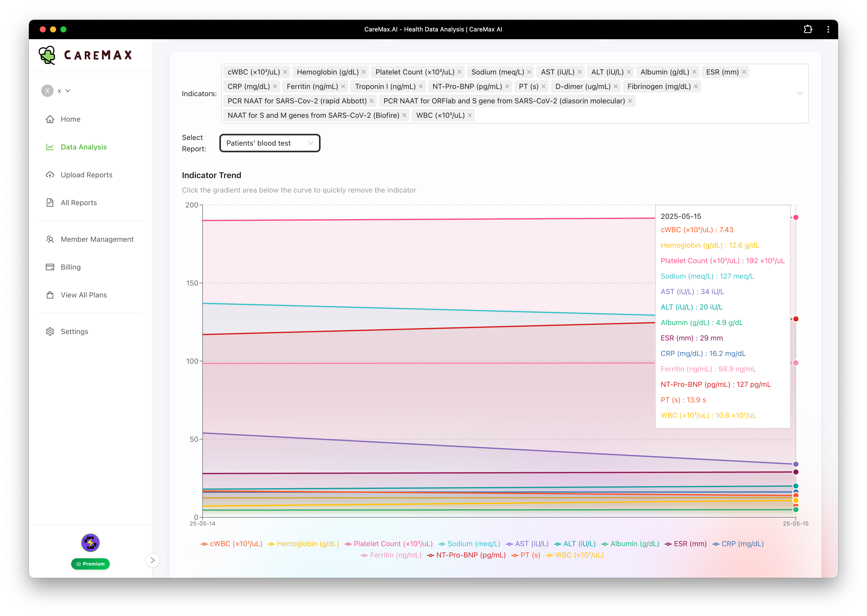Open the three-dot window menu
The image size is (867, 616).
pyautogui.click(x=828, y=29)
